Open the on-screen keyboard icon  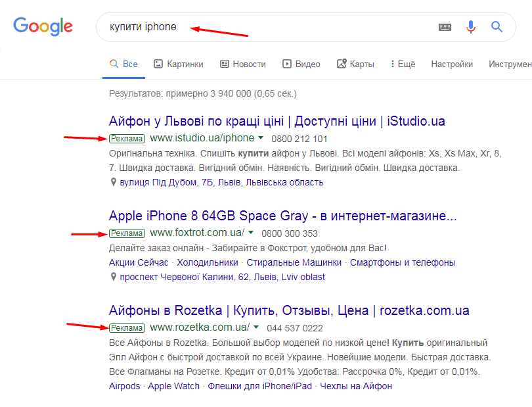445,27
